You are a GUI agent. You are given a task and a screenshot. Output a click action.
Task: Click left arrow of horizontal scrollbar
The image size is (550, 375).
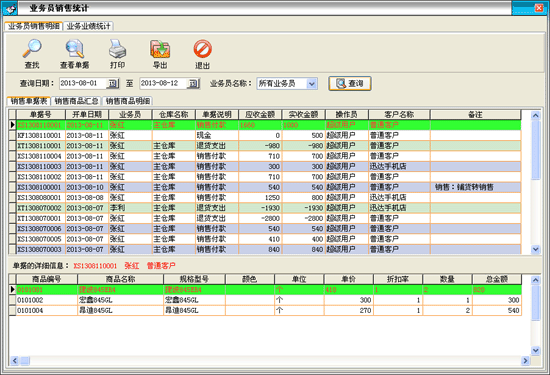14,360
